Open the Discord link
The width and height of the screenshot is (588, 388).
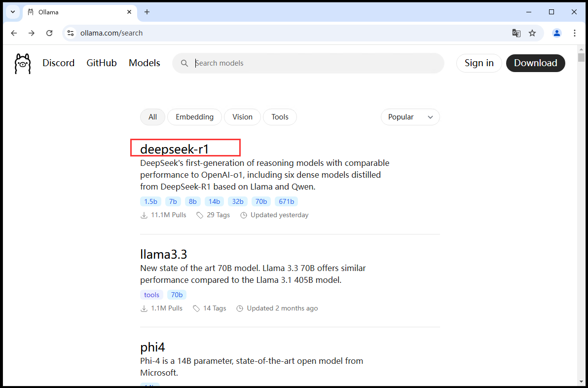point(59,63)
